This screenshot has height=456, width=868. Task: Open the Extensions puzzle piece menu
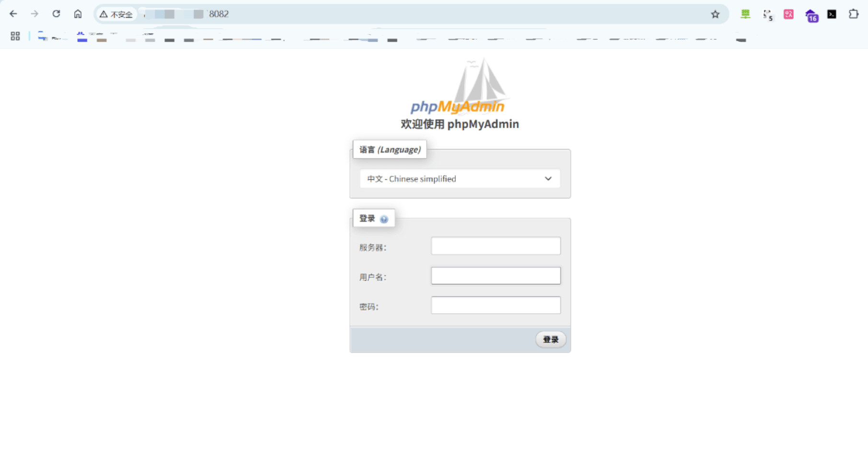[x=854, y=14]
